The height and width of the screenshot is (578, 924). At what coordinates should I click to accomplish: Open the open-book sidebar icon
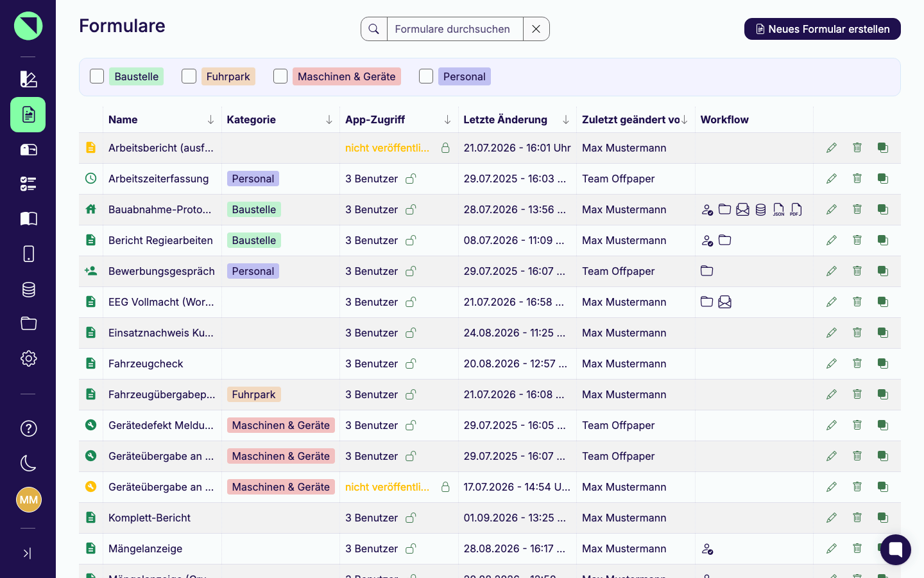click(28, 219)
